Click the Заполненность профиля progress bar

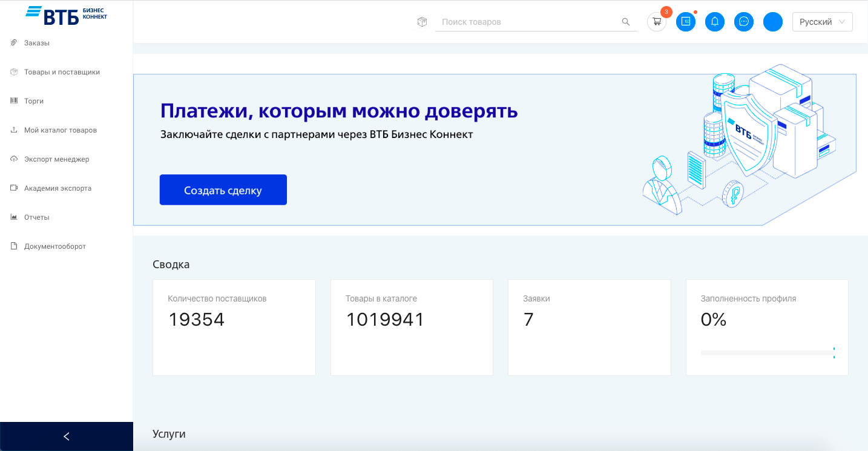coord(768,353)
